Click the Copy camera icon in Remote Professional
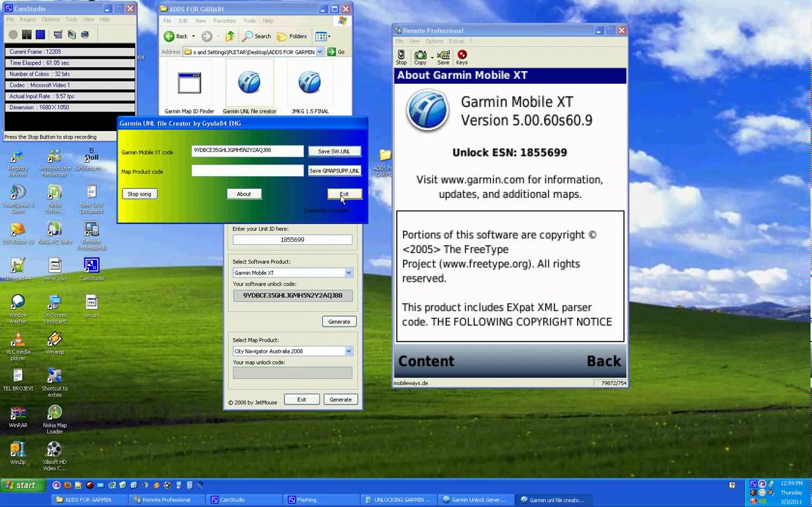The image size is (812, 507). pos(420,58)
